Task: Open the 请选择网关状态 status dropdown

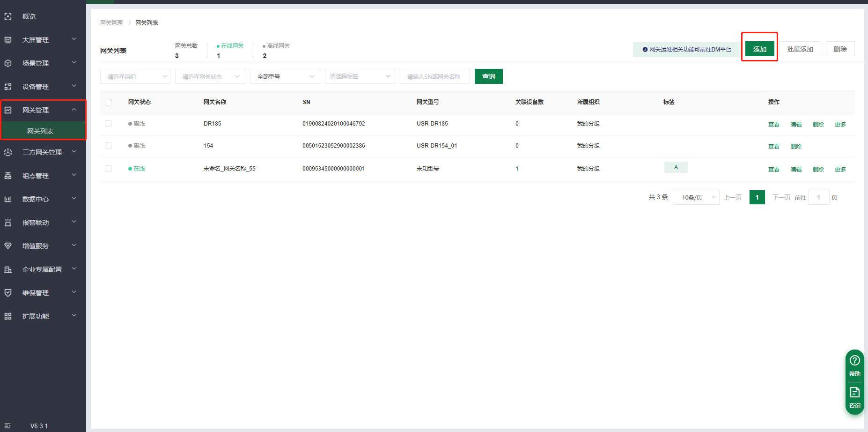Action: click(210, 76)
